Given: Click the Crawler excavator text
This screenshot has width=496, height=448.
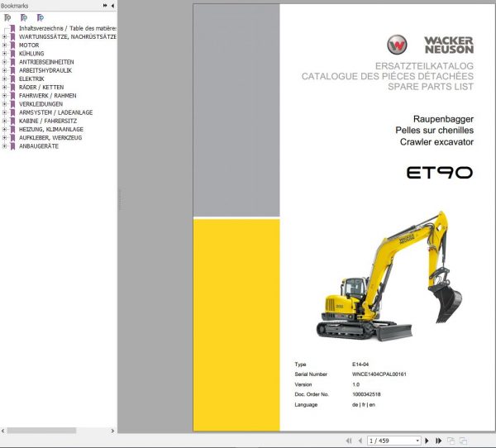Looking at the screenshot, I should (436, 141).
